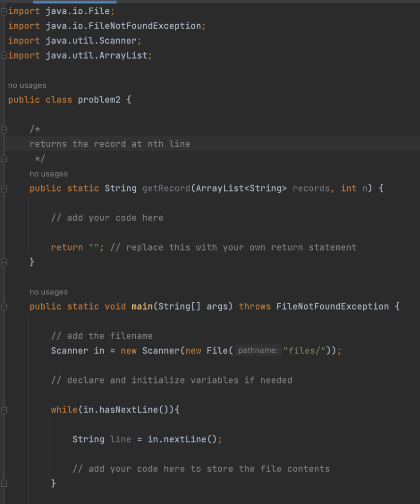Collapse the while loop body

(x=3, y=409)
